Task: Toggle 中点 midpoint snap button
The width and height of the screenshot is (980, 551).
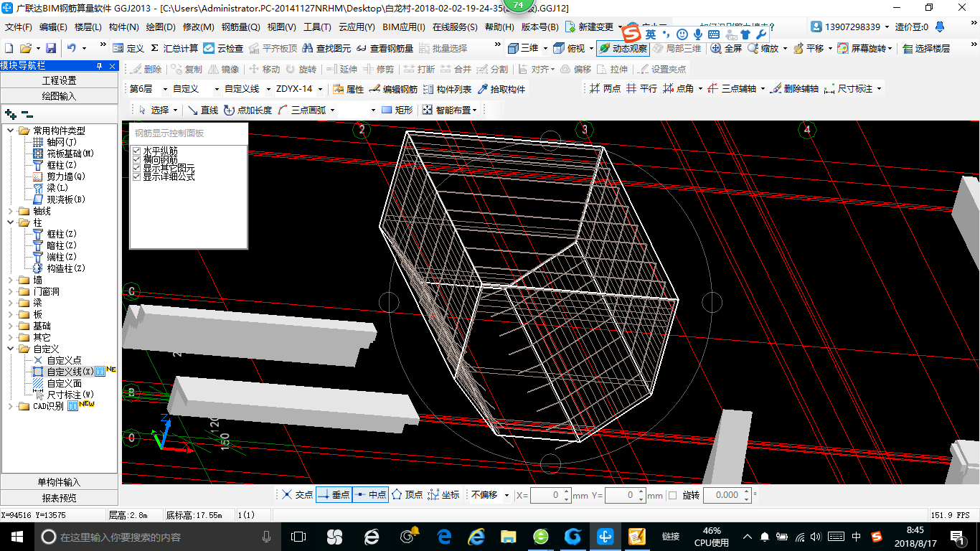Action: tap(370, 495)
